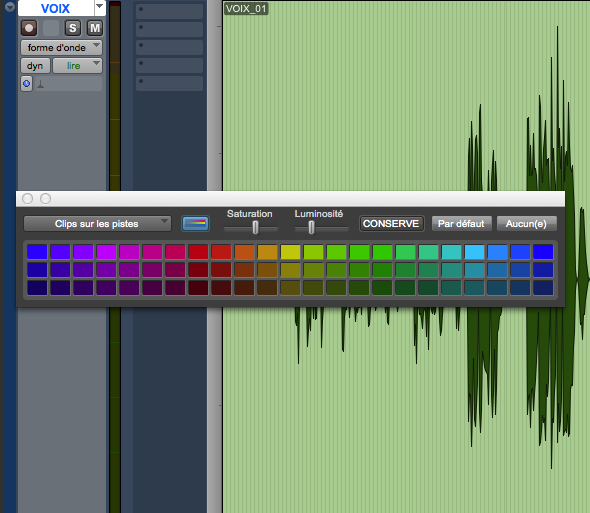Click the elastic audio plugin icon
This screenshot has width=590, height=513.
pos(40,85)
